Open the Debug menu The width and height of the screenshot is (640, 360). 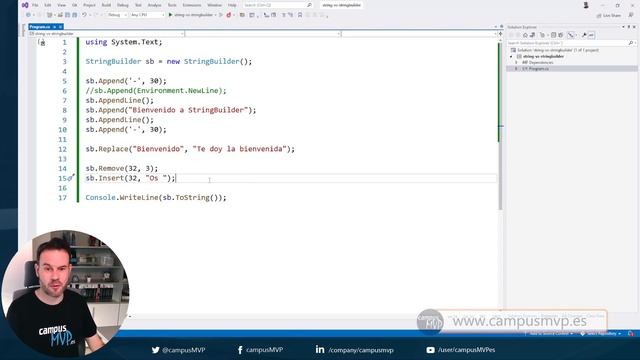point(122,5)
